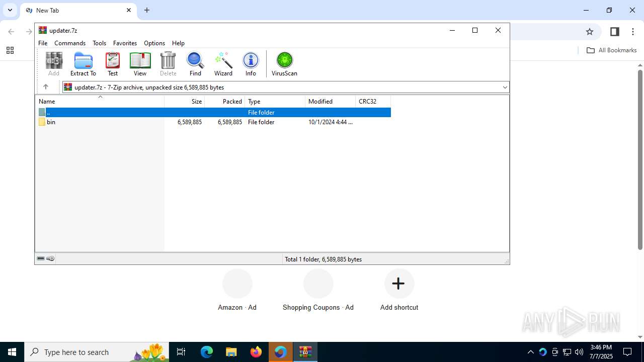
Task: Open the Find tool
Action: tap(195, 64)
